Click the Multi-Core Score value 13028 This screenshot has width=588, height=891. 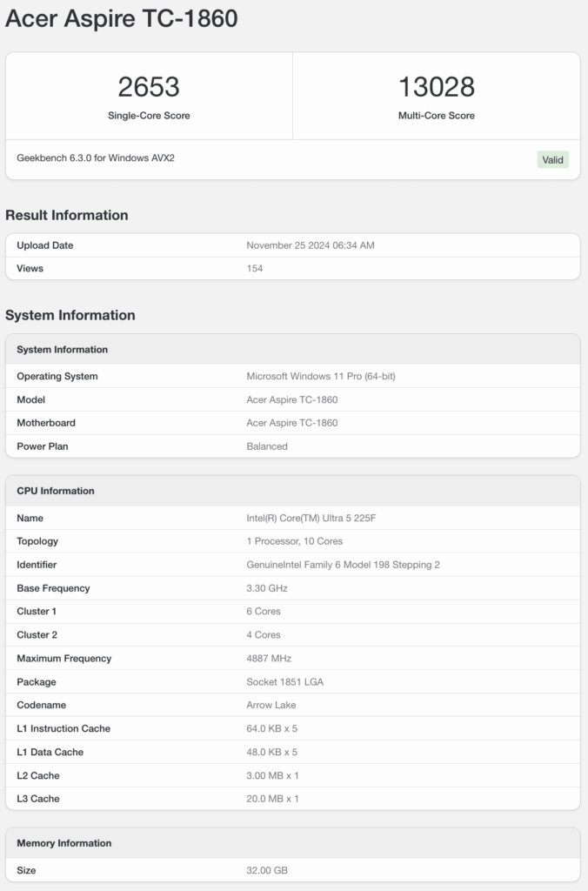click(x=437, y=87)
